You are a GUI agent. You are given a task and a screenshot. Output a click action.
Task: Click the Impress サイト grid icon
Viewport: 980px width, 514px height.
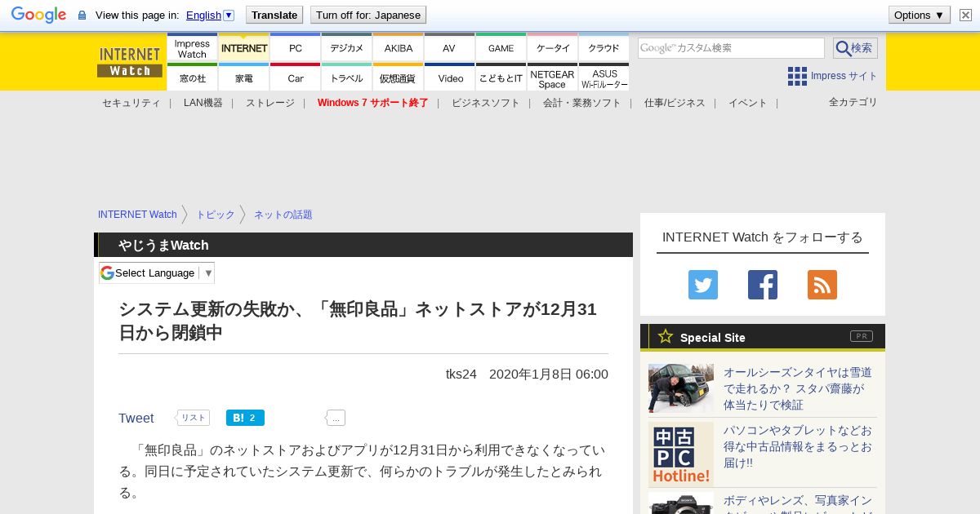tap(797, 76)
